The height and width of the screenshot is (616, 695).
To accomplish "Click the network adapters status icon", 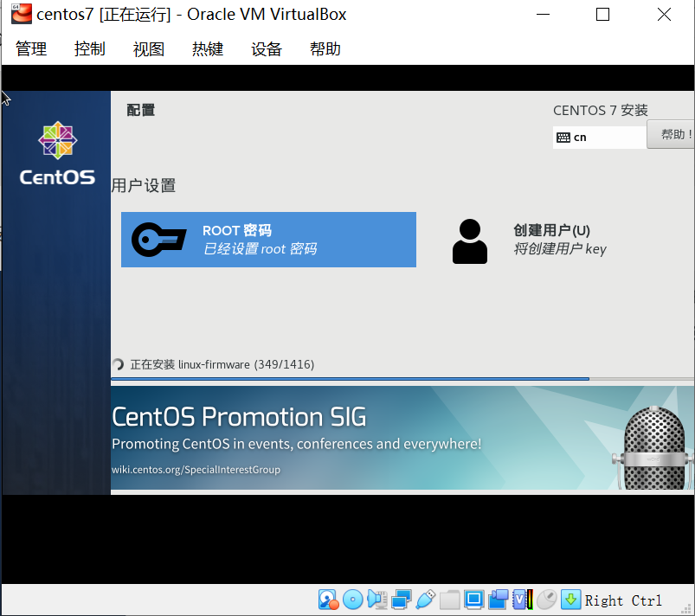I will pos(401,600).
